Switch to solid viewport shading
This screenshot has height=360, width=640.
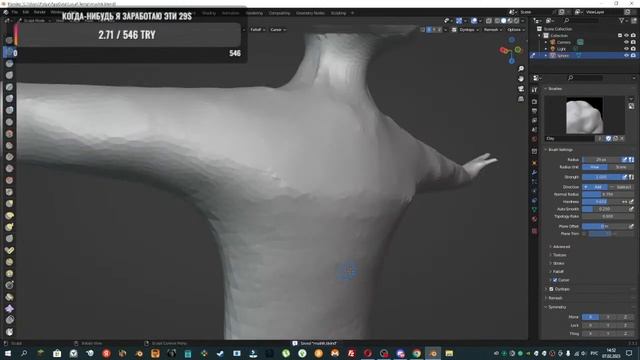[x=503, y=21]
